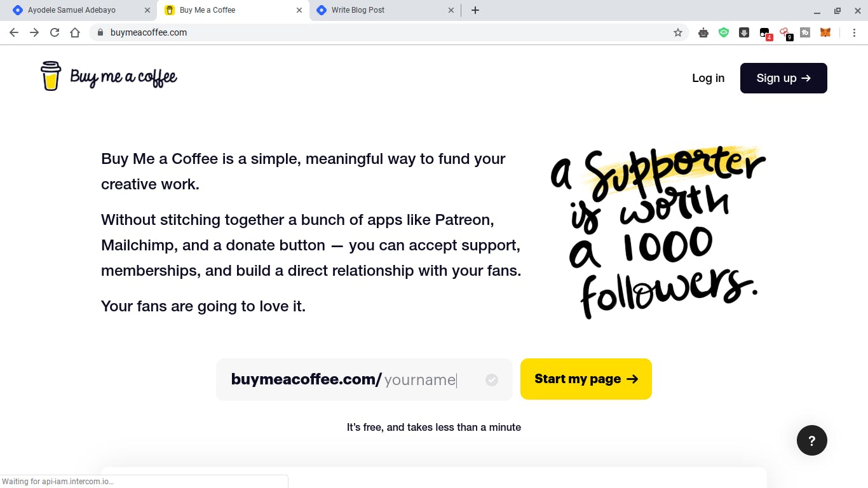Open the MetaMask fox extension
The image size is (868, 488).
click(825, 32)
